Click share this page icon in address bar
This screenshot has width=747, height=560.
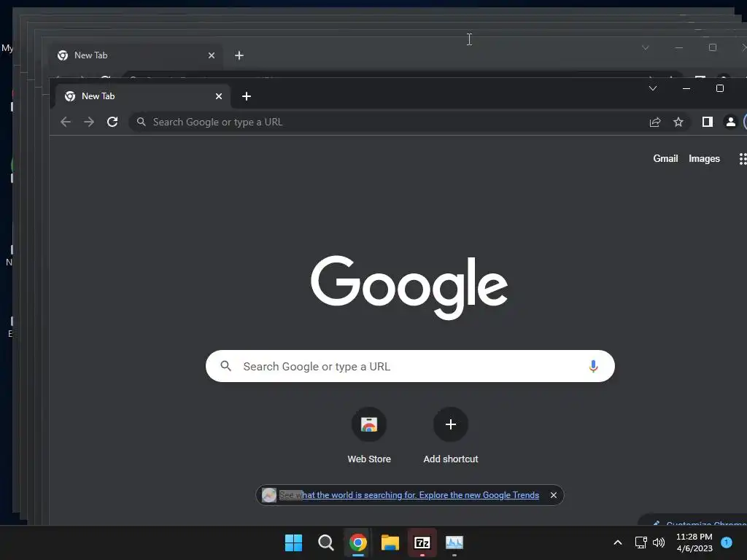655,122
